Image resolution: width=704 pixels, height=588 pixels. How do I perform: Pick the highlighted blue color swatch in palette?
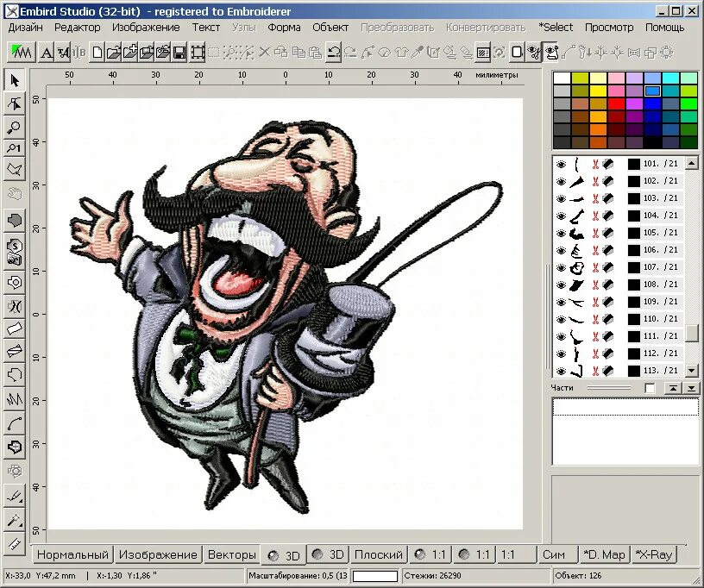click(x=652, y=91)
